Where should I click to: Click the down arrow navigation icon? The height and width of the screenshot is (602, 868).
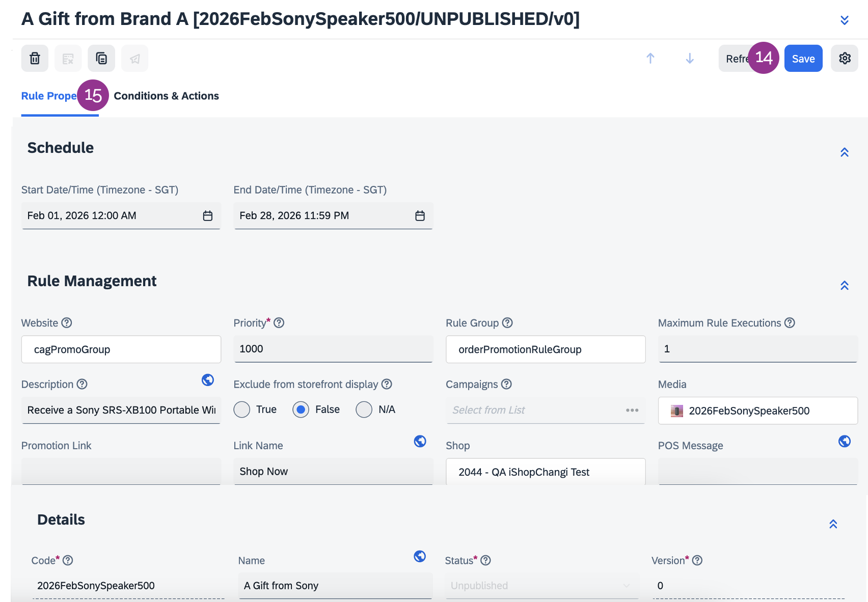(690, 59)
